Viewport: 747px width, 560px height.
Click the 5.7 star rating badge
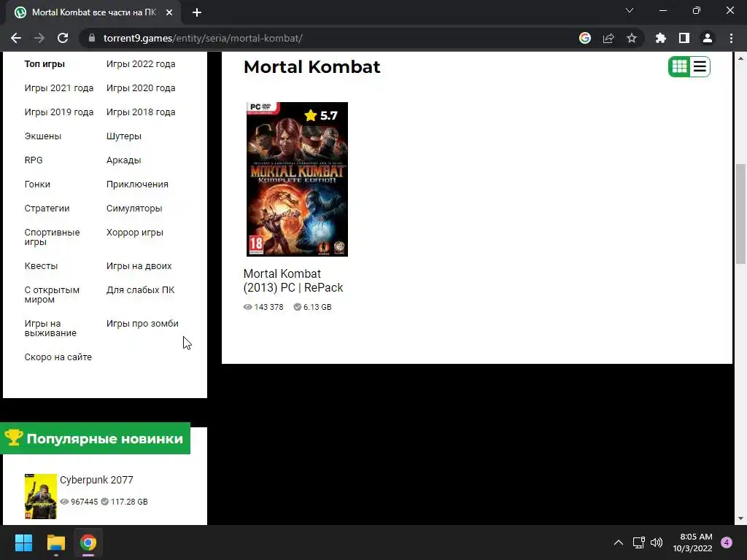coord(321,115)
